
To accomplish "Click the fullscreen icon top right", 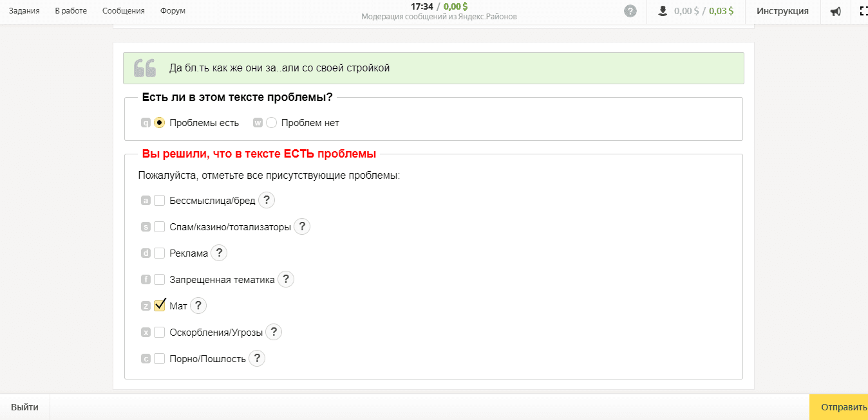I will coord(863,12).
